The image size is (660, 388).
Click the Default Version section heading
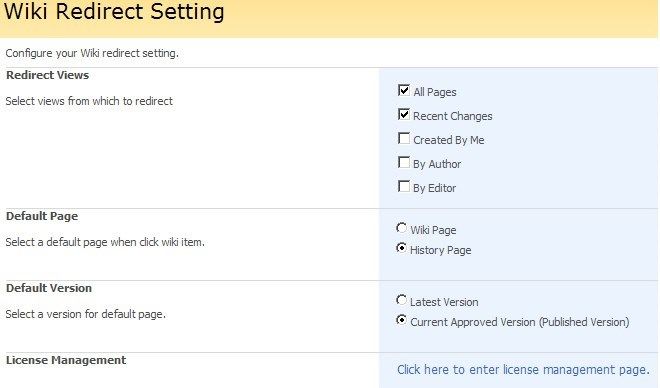click(x=49, y=288)
